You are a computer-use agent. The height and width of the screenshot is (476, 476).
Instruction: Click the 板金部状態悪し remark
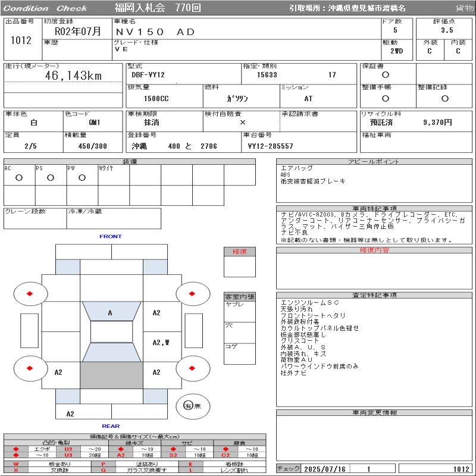(303, 334)
